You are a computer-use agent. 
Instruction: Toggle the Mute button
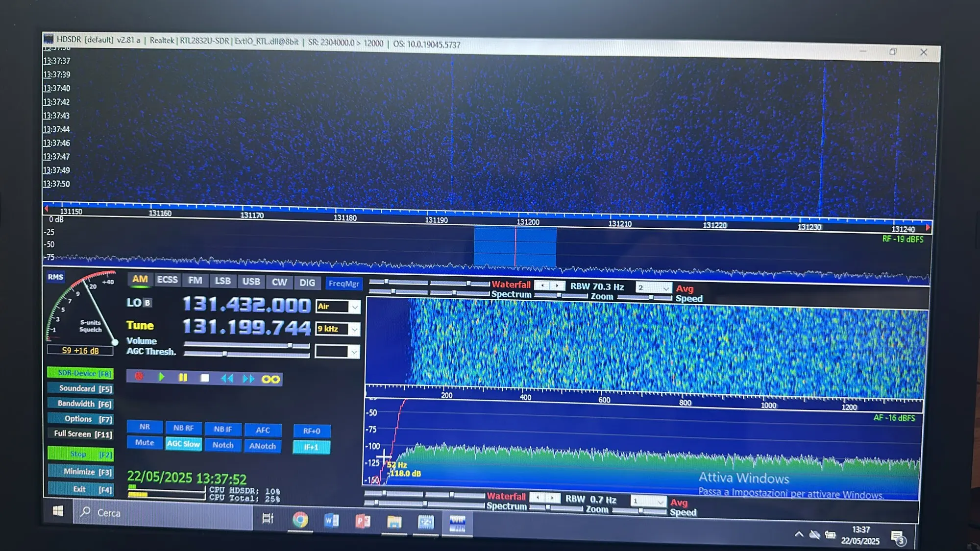tap(145, 442)
